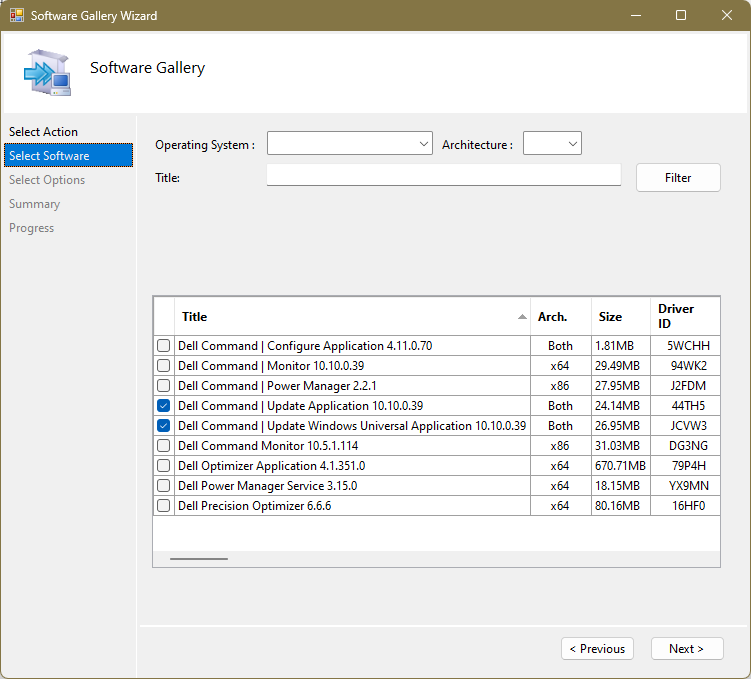Image resolution: width=751 pixels, height=679 pixels.
Task: Click Driver ID cell 79P4H
Action: click(685, 466)
